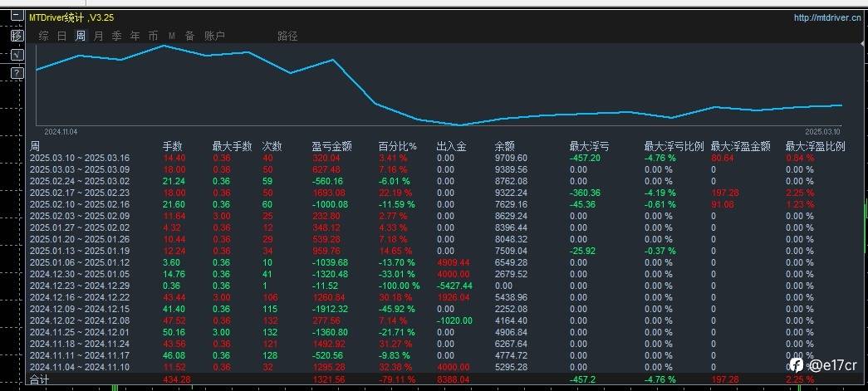Screen dimensions: 868x391
Task: Click the 周 column header
Action: 35,146
